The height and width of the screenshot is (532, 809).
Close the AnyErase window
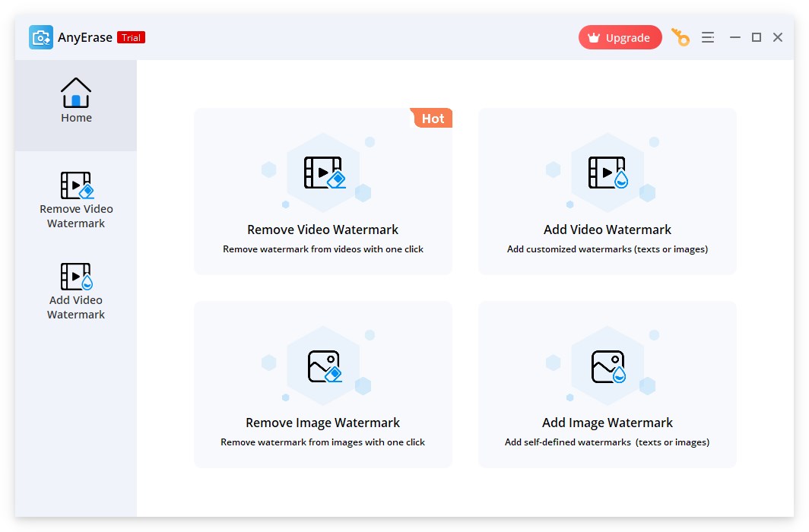(x=778, y=37)
